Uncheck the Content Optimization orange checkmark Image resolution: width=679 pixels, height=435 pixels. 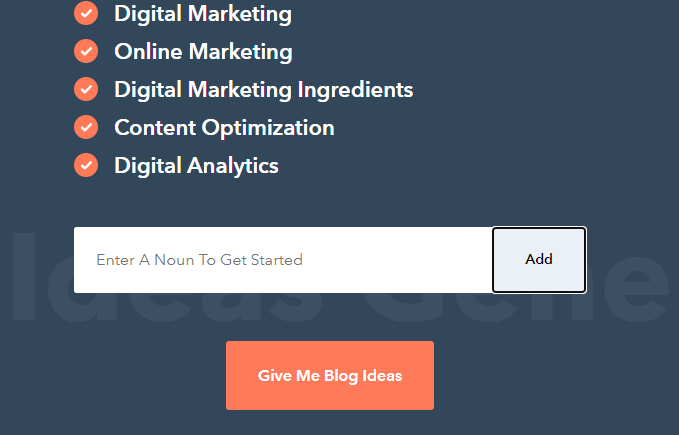[86, 127]
